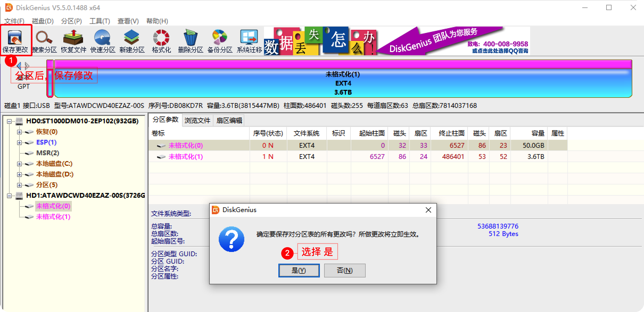The image size is (644, 312).
Task: Select MSR(2) in the disk tree
Action: click(48, 153)
